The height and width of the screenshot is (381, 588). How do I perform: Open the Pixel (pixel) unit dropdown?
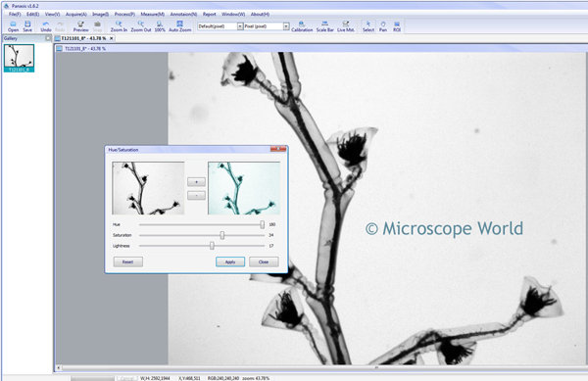(286, 26)
